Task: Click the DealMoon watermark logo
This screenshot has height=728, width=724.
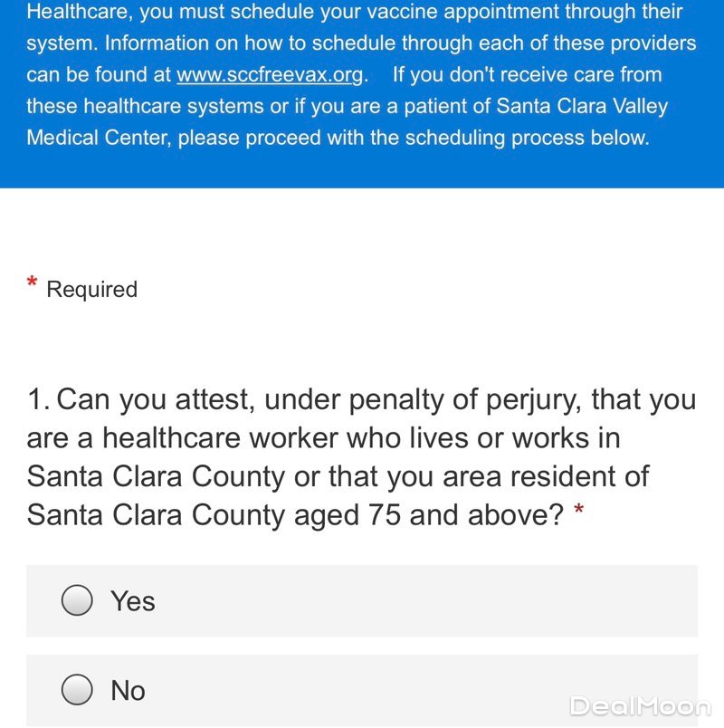Action: coord(640,707)
